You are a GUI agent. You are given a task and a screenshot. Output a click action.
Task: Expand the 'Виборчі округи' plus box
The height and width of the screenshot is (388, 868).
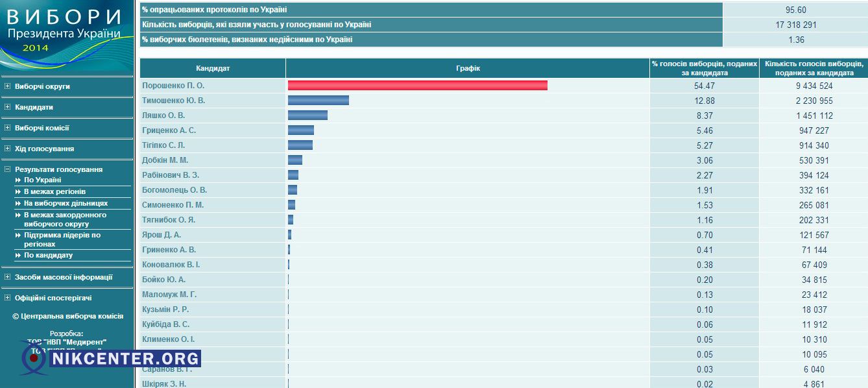click(7, 86)
